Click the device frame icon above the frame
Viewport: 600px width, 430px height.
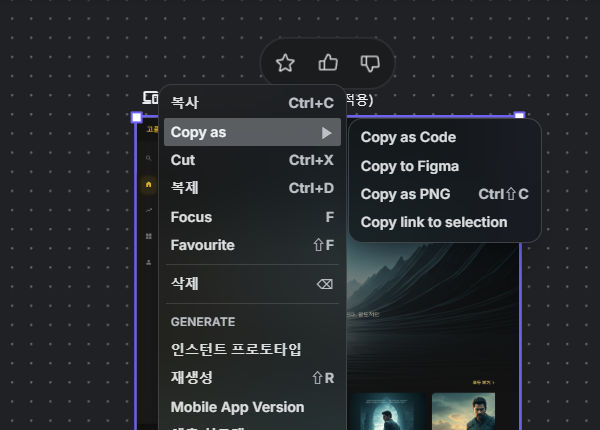tap(152, 98)
